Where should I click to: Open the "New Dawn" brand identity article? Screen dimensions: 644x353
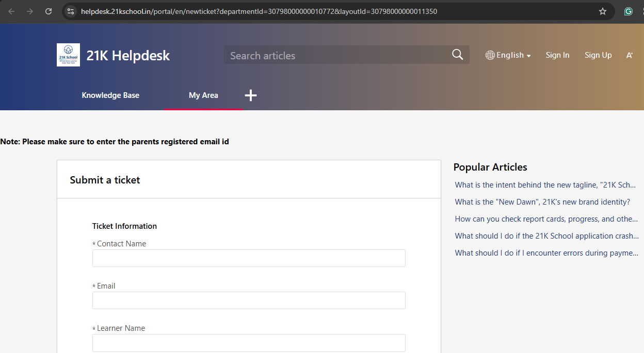542,202
